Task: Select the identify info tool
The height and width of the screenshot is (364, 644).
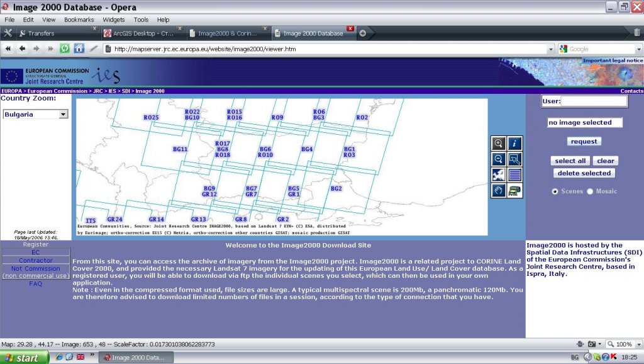Action: coord(514,143)
